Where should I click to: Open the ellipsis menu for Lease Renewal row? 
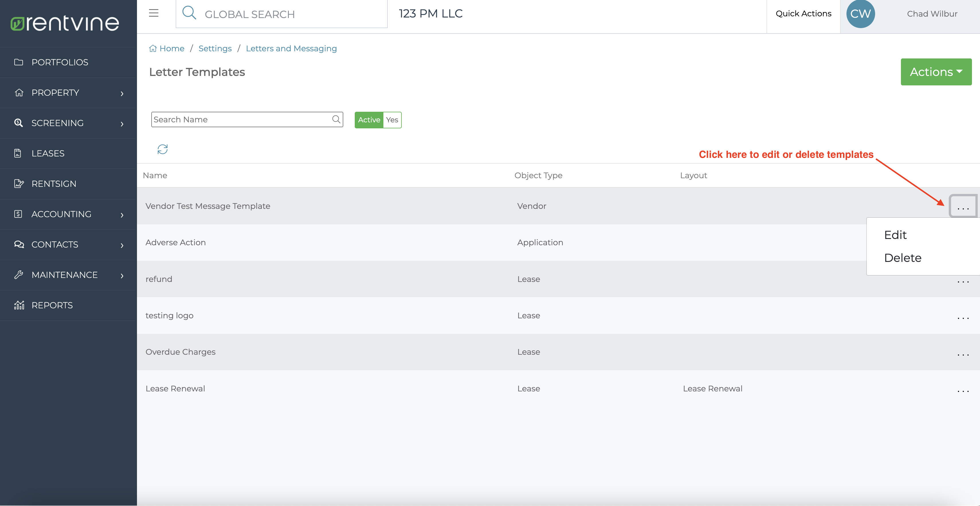pos(963,391)
